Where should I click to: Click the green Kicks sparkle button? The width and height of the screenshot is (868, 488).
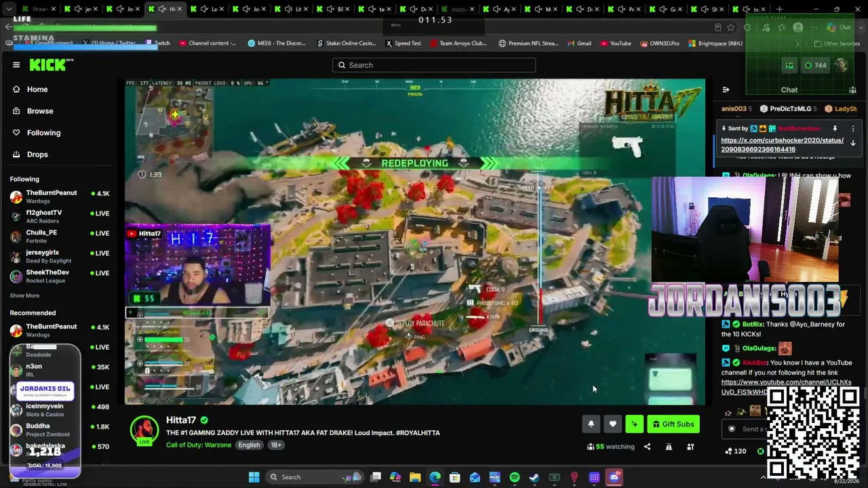tap(634, 424)
